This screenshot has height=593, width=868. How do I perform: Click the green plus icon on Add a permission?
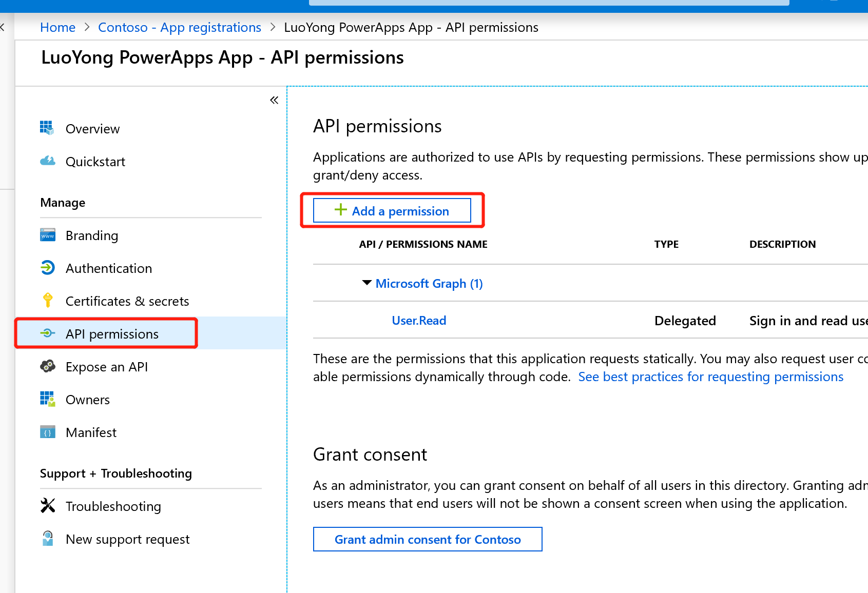340,210
